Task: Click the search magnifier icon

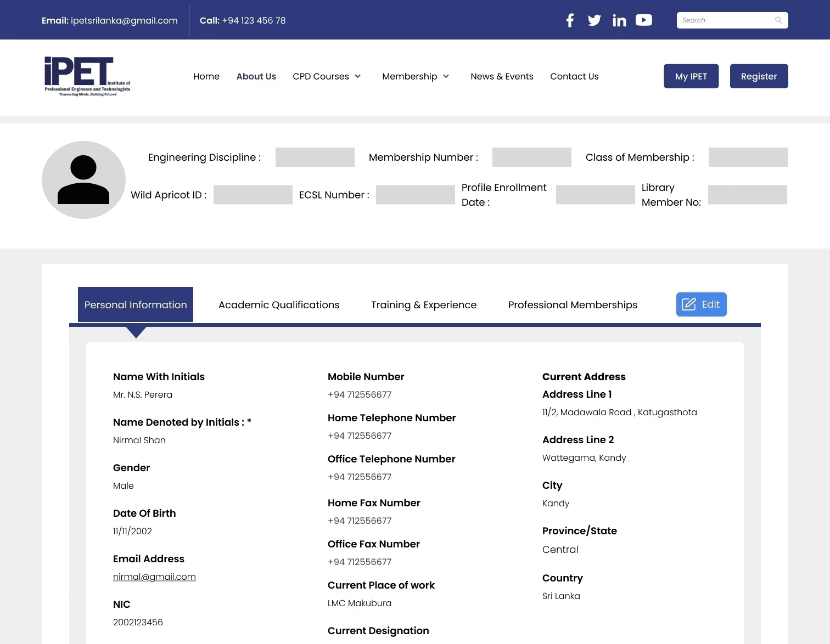Action: pyautogui.click(x=778, y=20)
